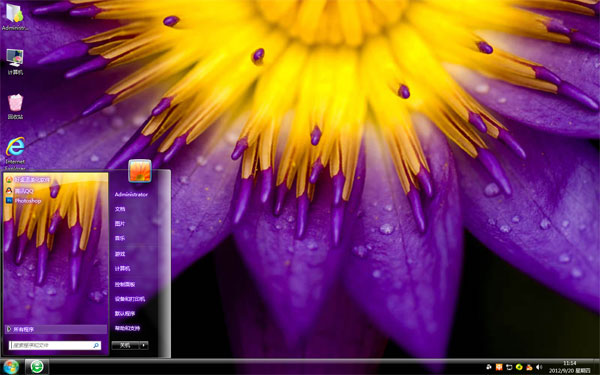600x375 pixels.
Task: Open 帮助和支持 in the Start menu
Action: [x=127, y=328]
